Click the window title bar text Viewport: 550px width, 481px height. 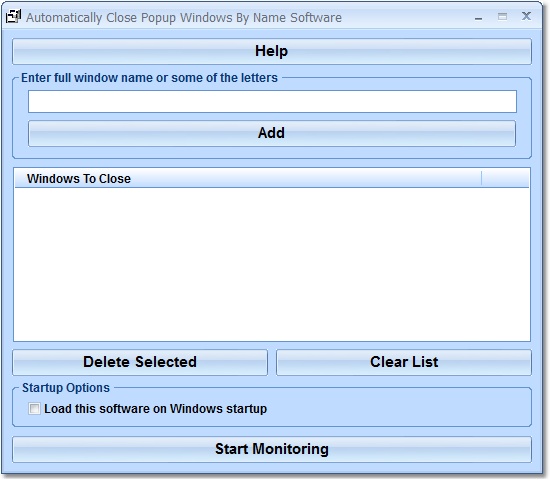(184, 18)
